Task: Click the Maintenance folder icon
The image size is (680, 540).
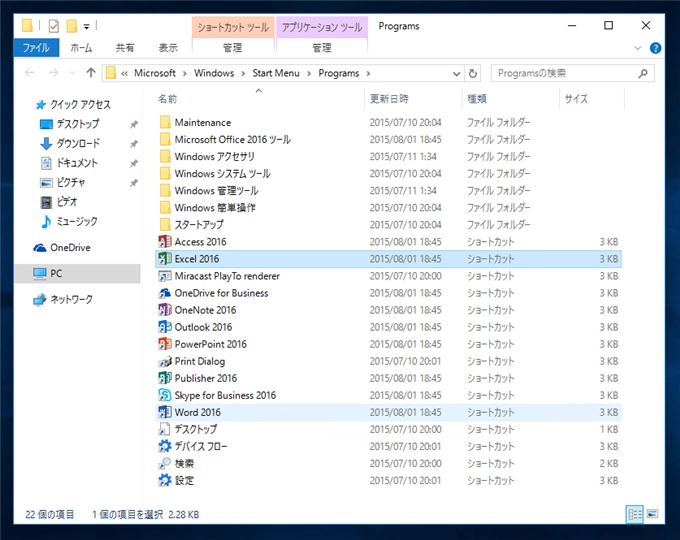Action: [165, 122]
